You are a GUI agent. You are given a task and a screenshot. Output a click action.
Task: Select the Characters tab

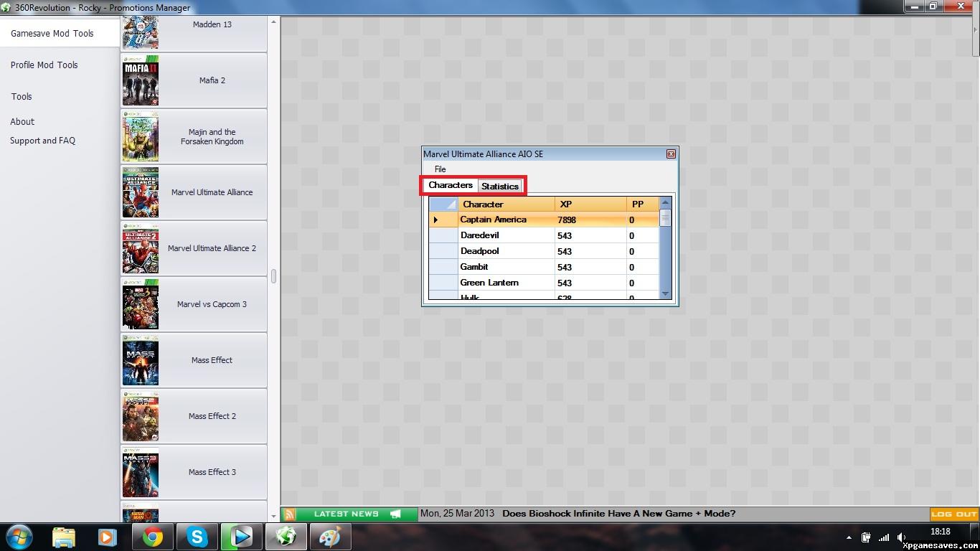coord(451,185)
